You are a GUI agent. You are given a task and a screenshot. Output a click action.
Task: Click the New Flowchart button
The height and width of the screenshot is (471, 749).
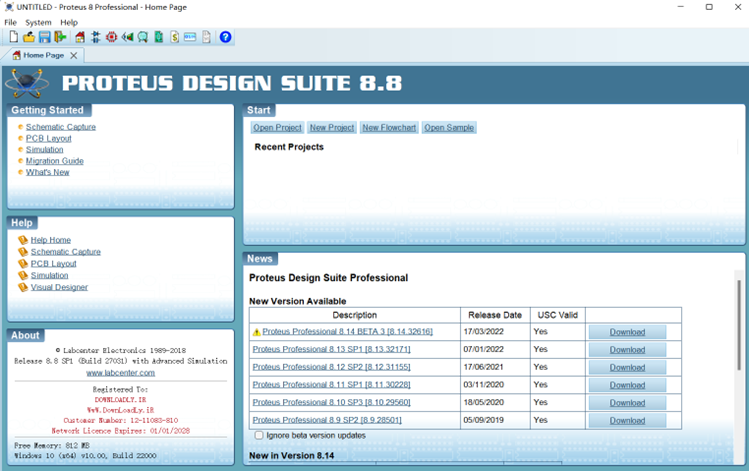tap(389, 128)
